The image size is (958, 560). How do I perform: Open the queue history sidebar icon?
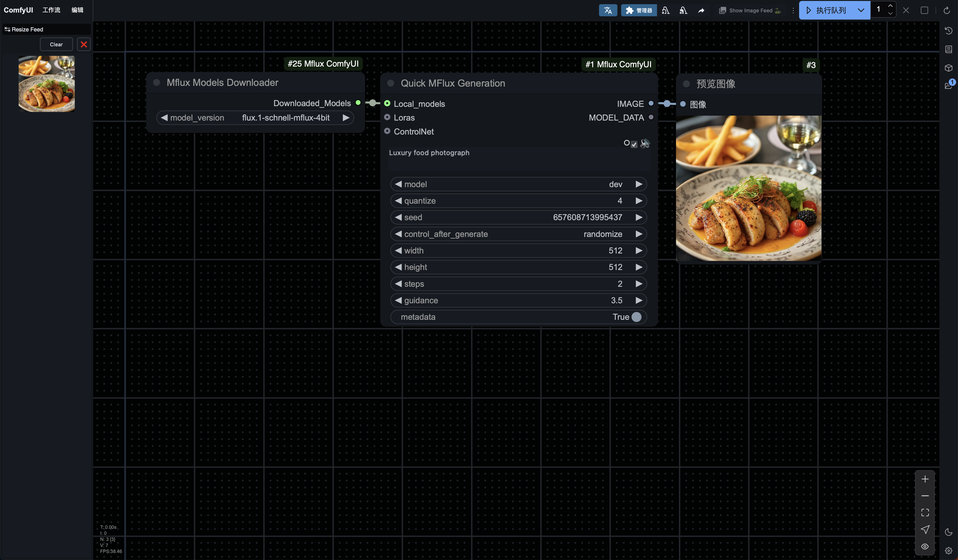click(948, 31)
